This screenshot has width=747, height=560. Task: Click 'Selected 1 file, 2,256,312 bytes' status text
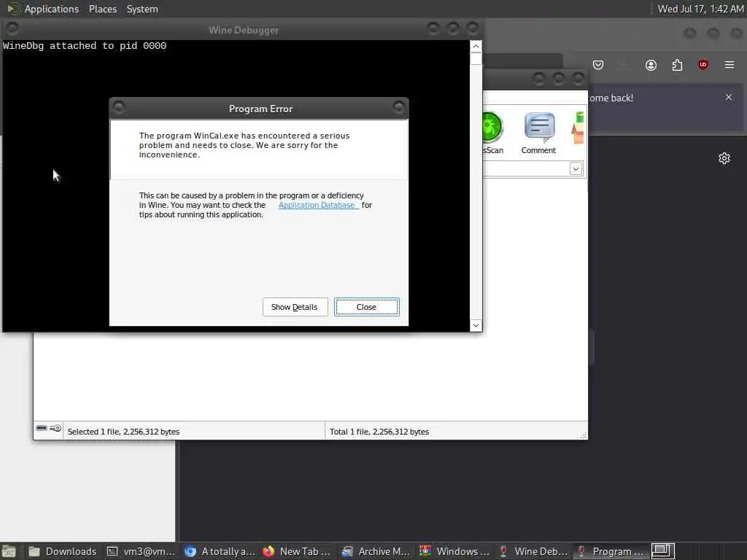pos(123,432)
